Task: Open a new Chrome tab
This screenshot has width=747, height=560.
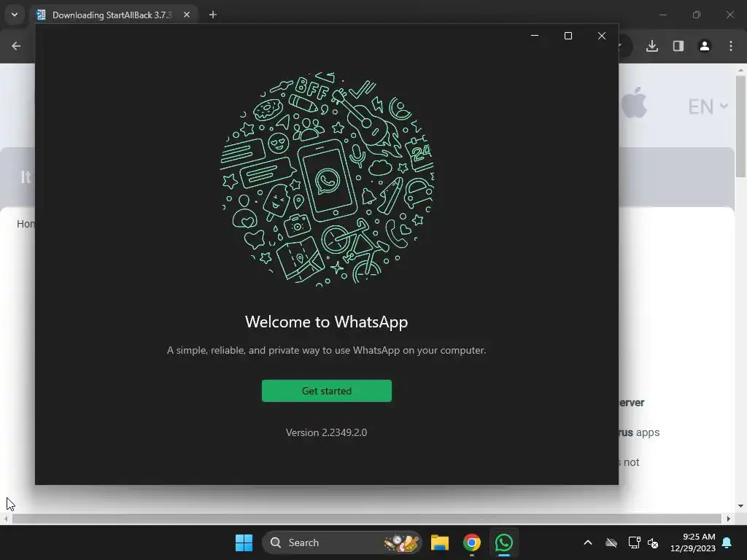Action: click(213, 15)
